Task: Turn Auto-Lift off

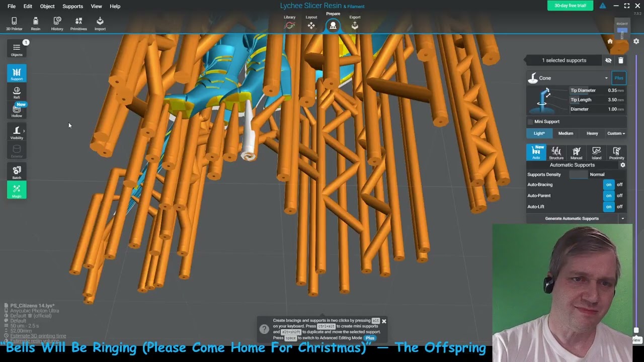Action: pos(620,207)
